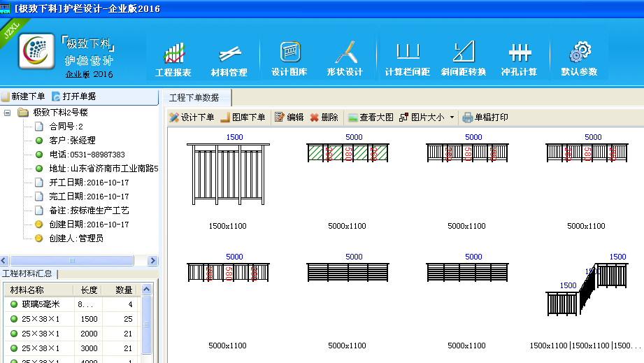Select the 工程下单数据 tab
Viewport: 644px width, 363px height.
coord(194,97)
